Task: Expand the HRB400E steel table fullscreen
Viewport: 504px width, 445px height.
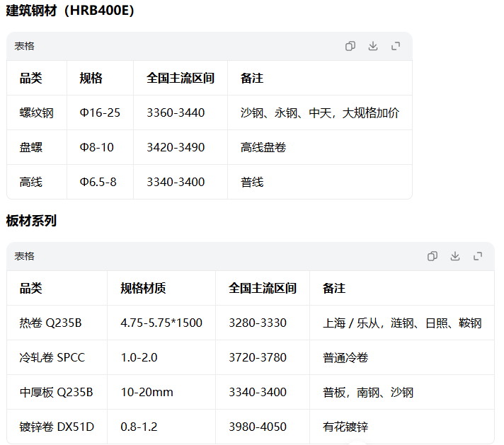Action: [396, 46]
